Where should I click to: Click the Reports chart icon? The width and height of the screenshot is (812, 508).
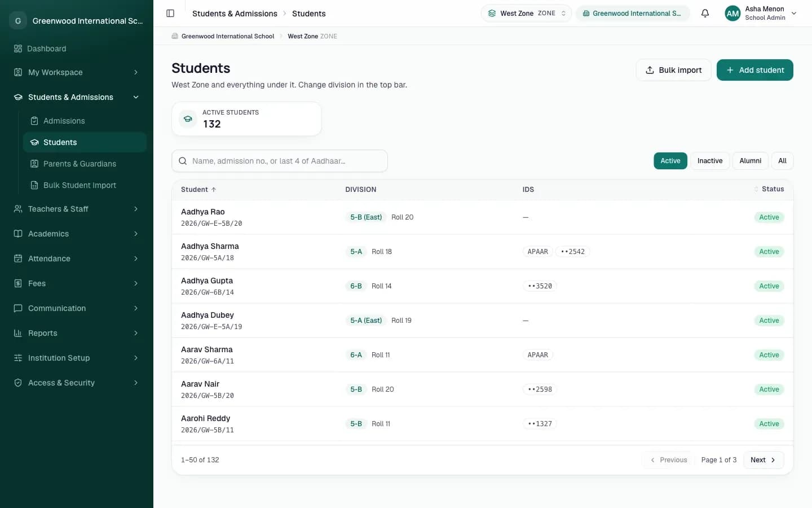click(18, 333)
